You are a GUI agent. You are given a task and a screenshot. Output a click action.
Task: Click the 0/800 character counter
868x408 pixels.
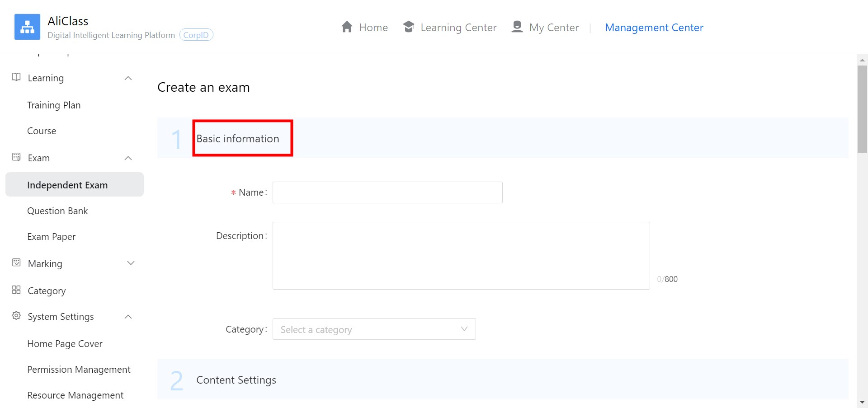(667, 279)
